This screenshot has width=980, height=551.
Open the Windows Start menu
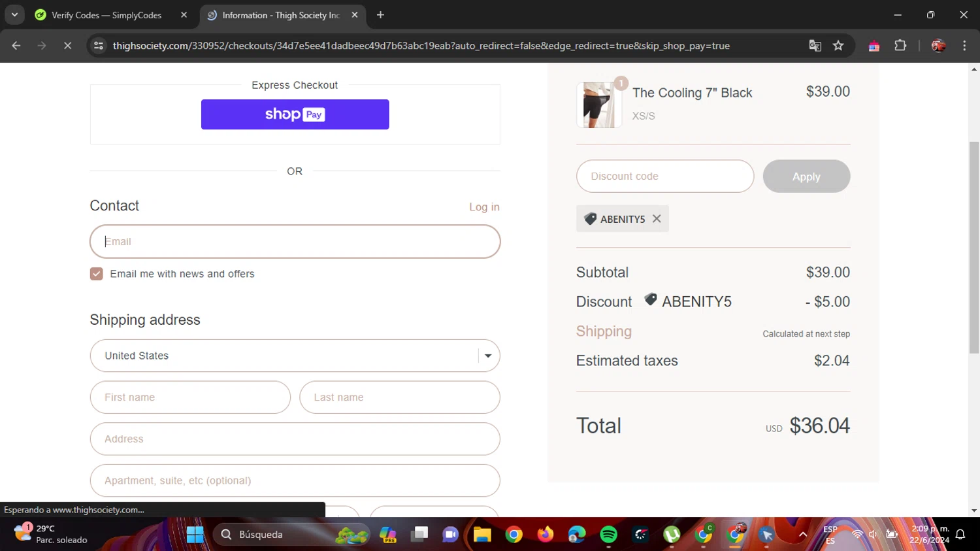coord(195,535)
